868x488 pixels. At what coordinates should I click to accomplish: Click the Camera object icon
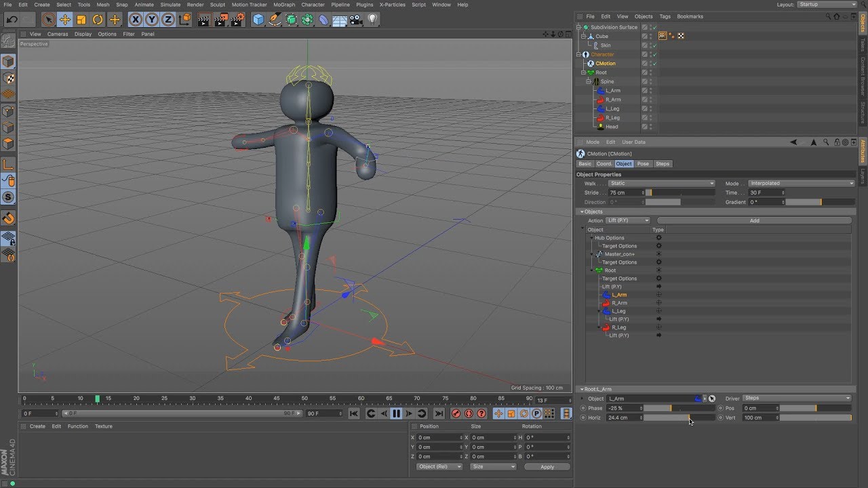pos(355,20)
